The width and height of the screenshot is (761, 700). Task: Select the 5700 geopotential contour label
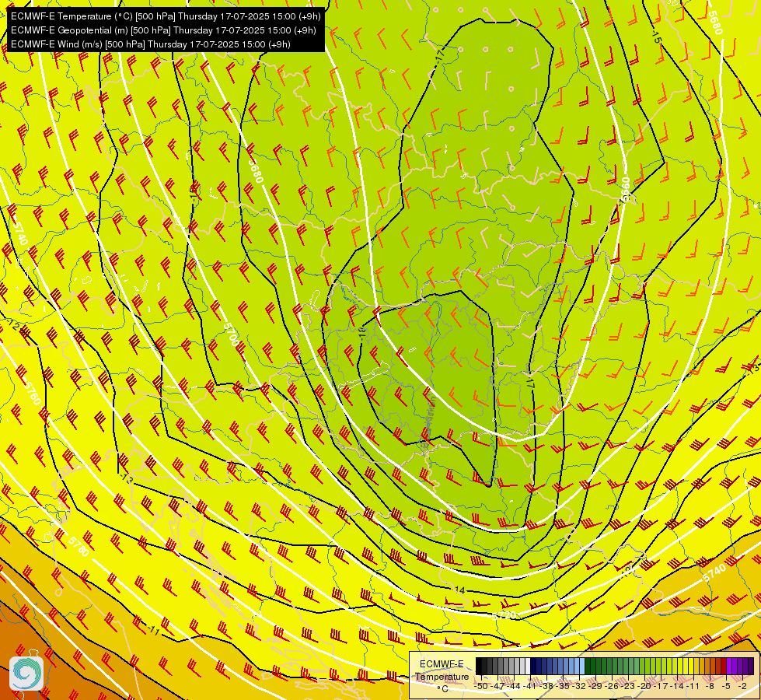click(232, 335)
